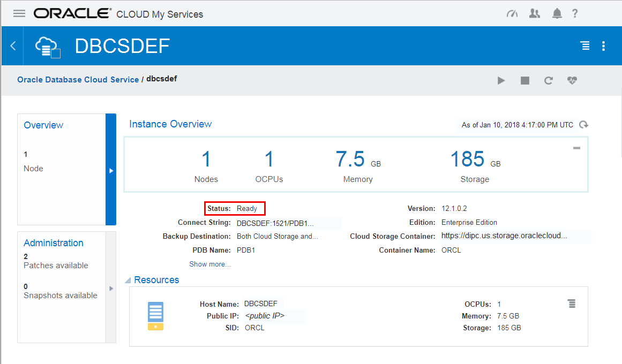Click the 7.5 GB Memory metric

click(x=358, y=165)
